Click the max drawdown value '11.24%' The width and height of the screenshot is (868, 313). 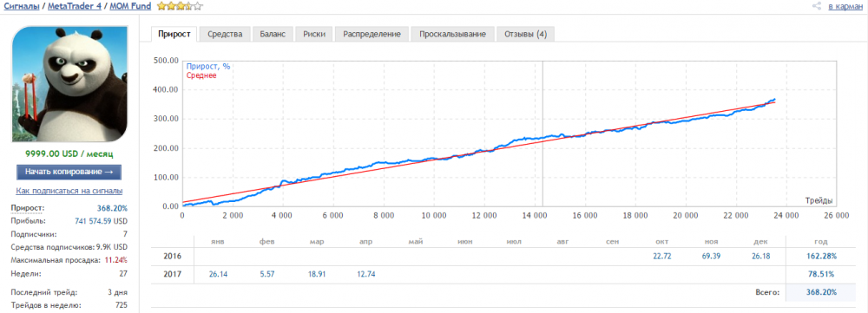click(115, 259)
